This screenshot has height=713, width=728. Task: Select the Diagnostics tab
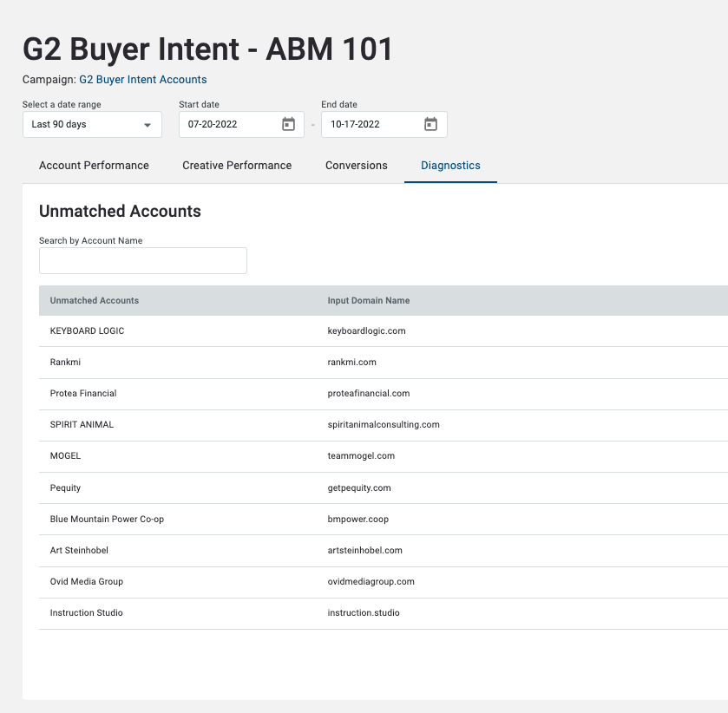450,166
